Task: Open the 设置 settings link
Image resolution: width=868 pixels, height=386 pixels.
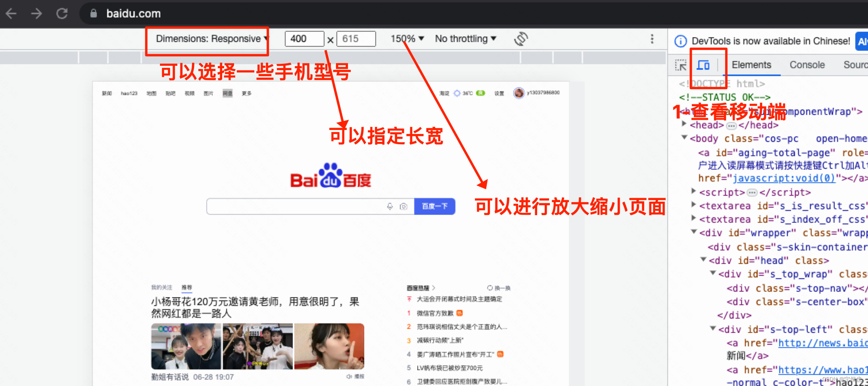Action: click(499, 94)
